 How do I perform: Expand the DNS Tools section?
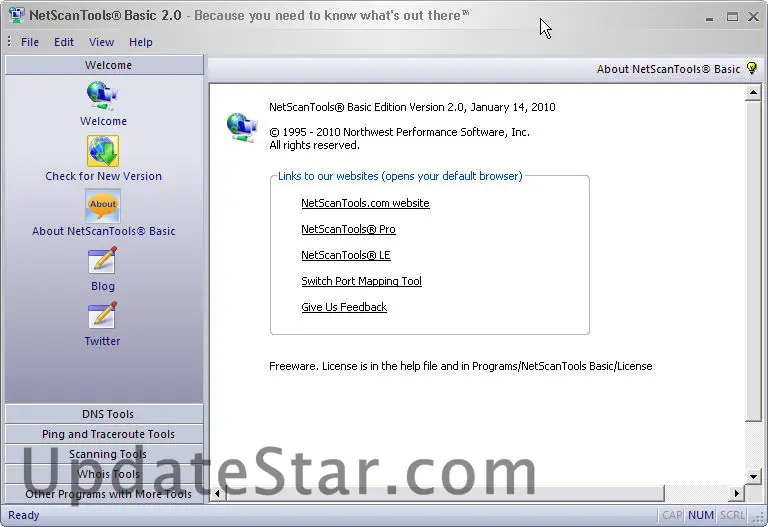tap(104, 414)
